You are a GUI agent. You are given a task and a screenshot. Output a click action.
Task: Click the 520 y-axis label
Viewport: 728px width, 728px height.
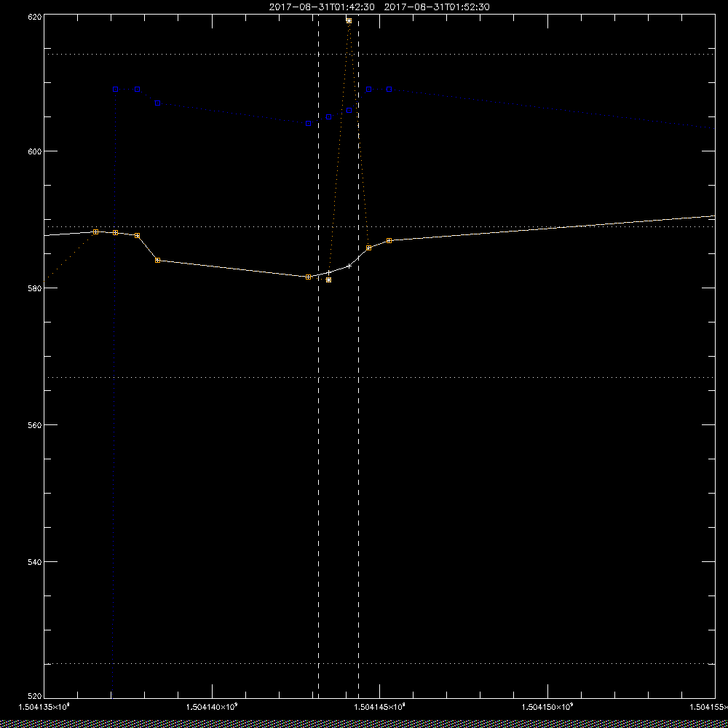pyautogui.click(x=35, y=697)
